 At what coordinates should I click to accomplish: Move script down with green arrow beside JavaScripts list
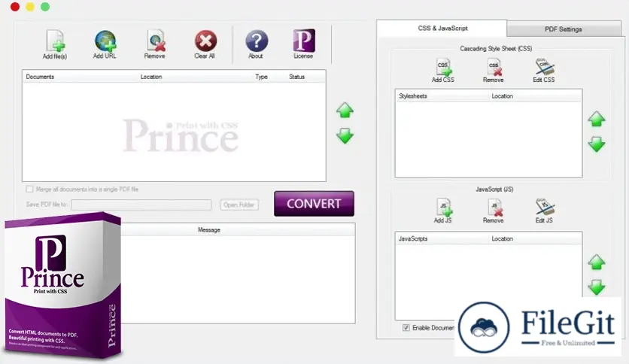597,287
